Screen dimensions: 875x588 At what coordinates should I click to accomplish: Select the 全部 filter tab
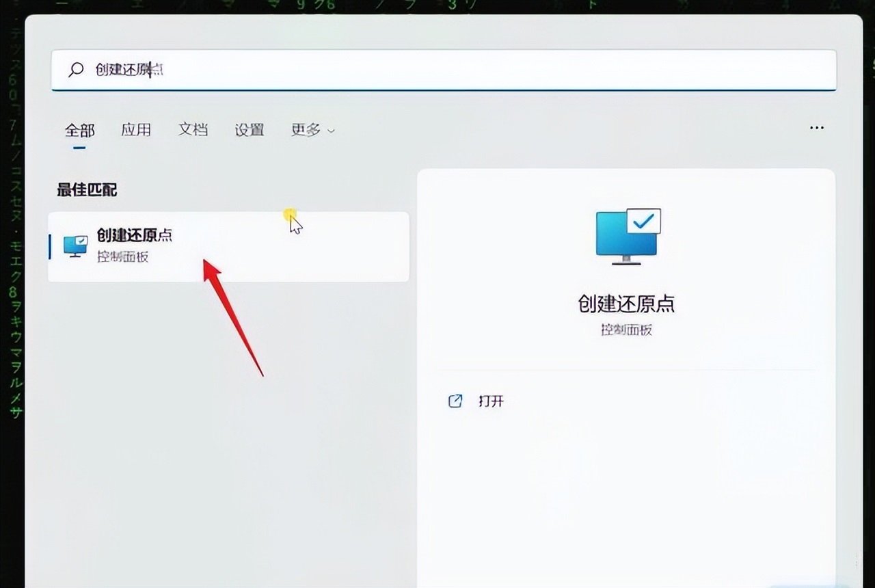[x=80, y=130]
